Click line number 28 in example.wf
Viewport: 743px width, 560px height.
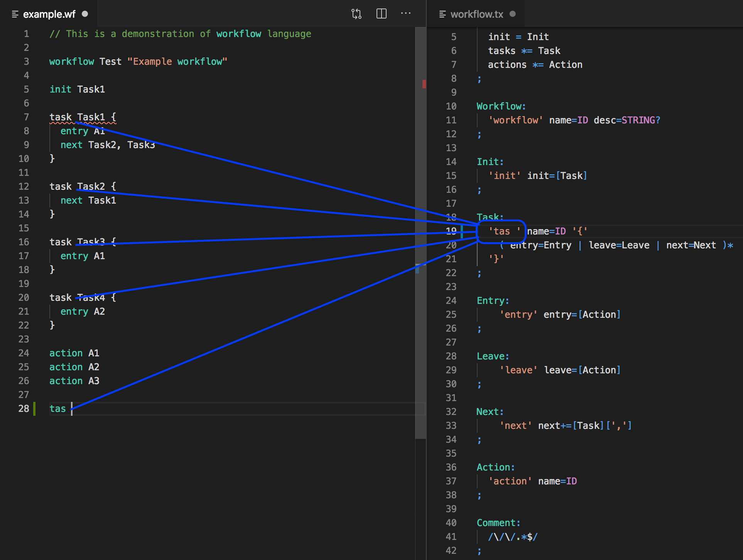[x=24, y=408]
